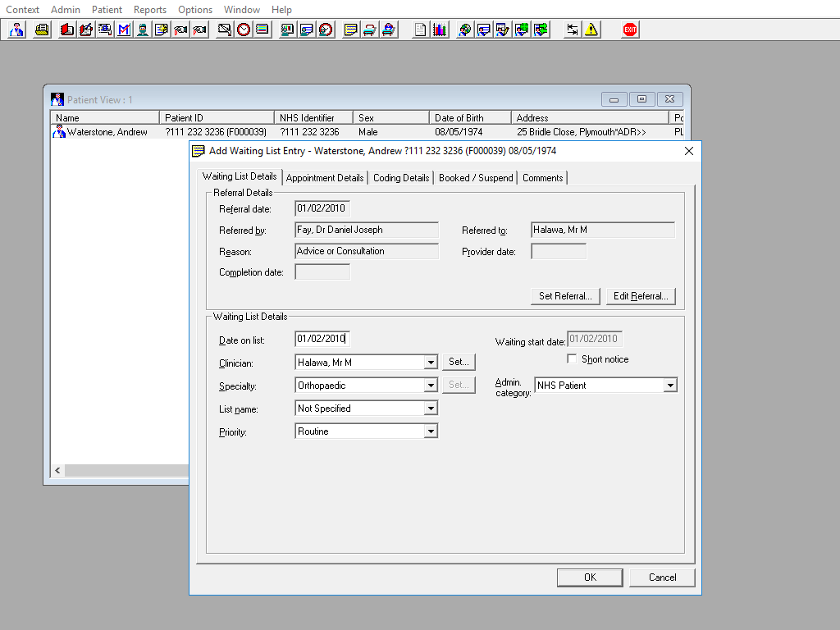This screenshot has height=630, width=840.
Task: Click the Referred to field
Action: tap(603, 230)
